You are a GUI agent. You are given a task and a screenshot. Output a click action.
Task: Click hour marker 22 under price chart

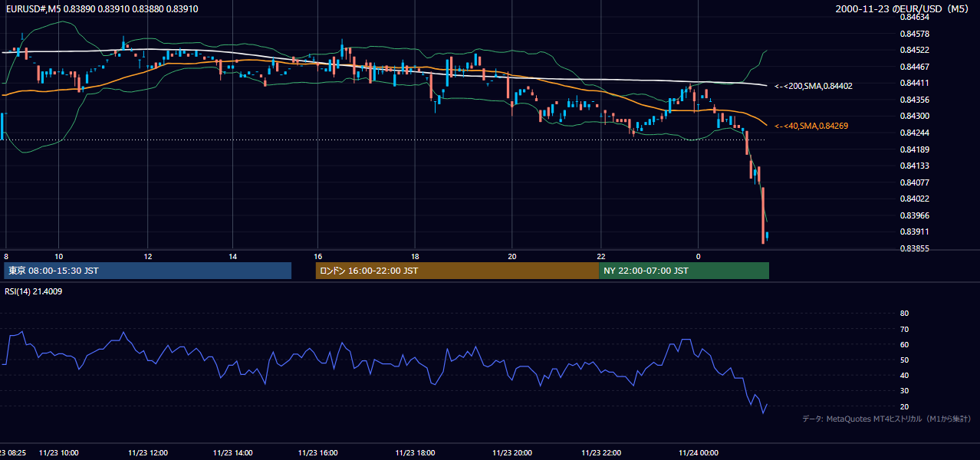tap(602, 256)
